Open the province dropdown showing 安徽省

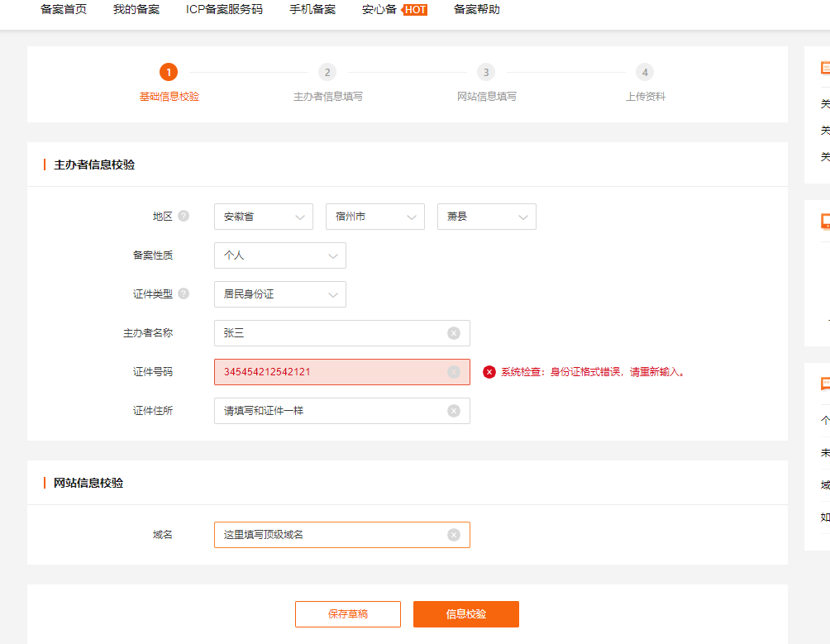[264, 217]
